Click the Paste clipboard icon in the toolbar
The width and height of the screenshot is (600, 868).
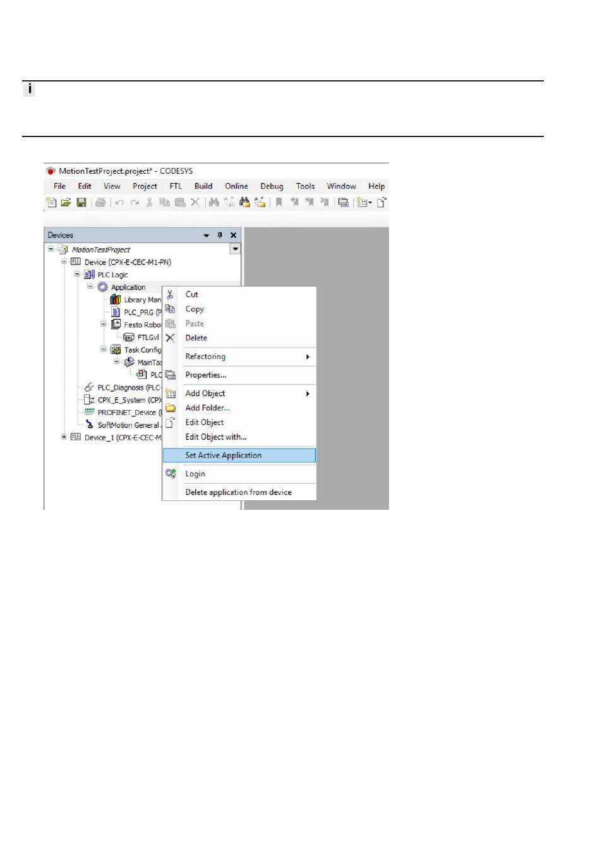[x=180, y=202]
